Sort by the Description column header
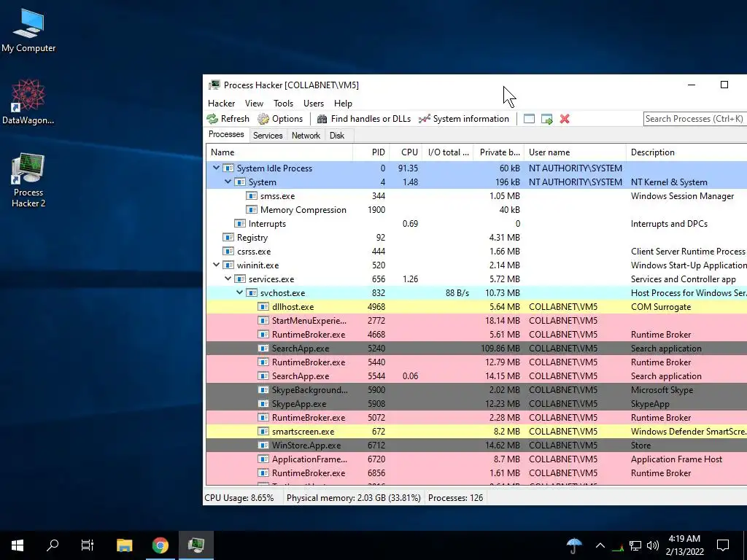 686,152
